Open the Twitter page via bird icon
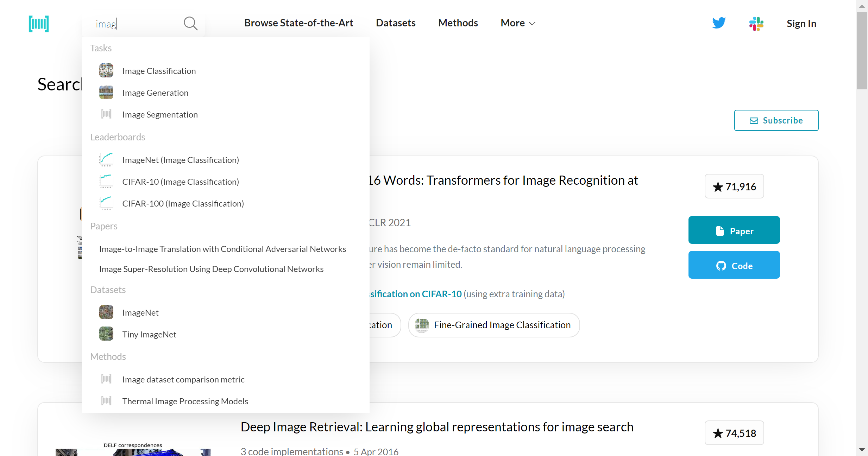868x456 pixels. tap(718, 23)
